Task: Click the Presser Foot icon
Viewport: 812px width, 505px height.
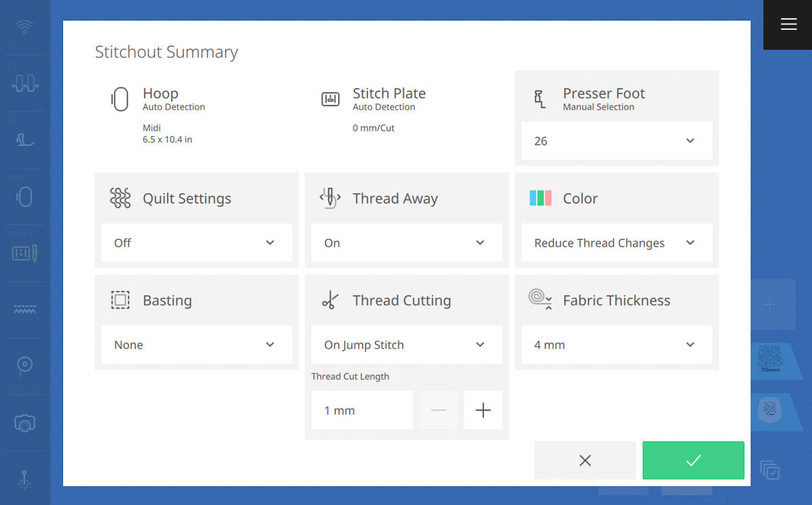Action: [540, 100]
